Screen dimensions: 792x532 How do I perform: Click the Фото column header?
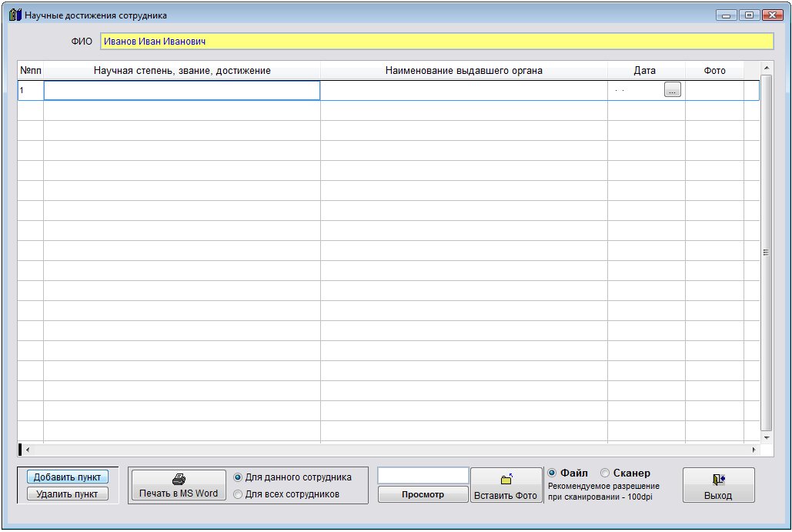[714, 71]
